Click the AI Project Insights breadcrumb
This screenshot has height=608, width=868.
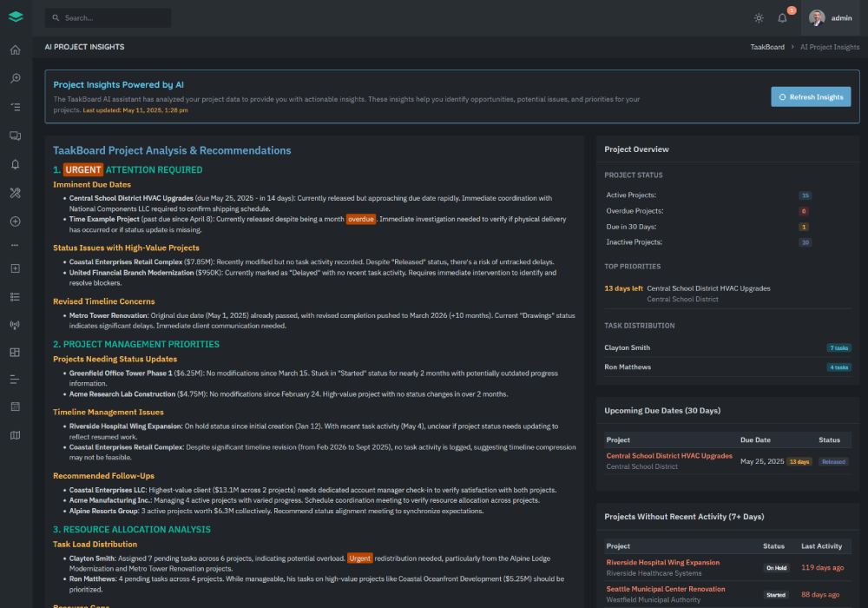pos(830,47)
